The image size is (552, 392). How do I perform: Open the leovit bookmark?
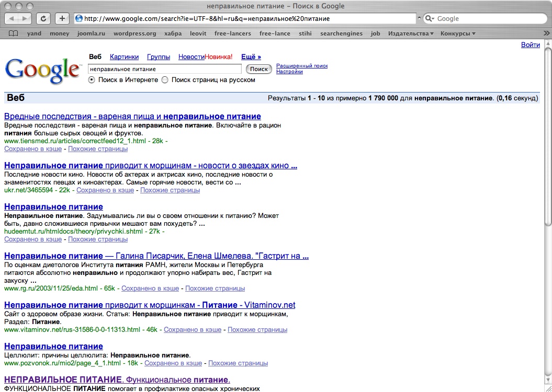[198, 34]
